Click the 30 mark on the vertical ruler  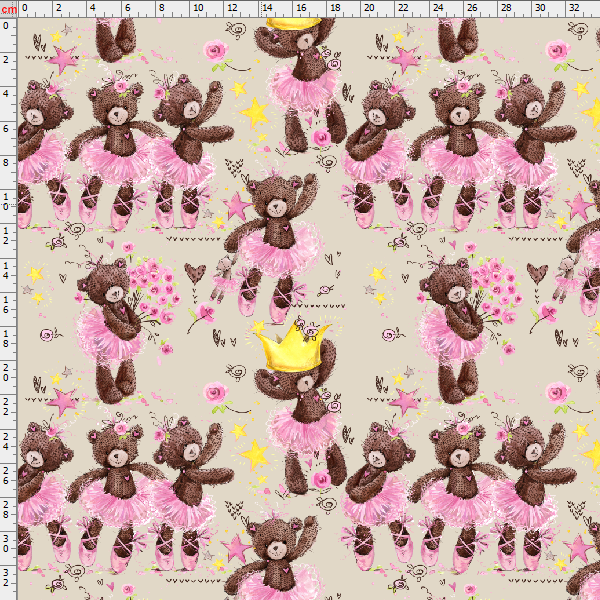pyautogui.click(x=6, y=544)
